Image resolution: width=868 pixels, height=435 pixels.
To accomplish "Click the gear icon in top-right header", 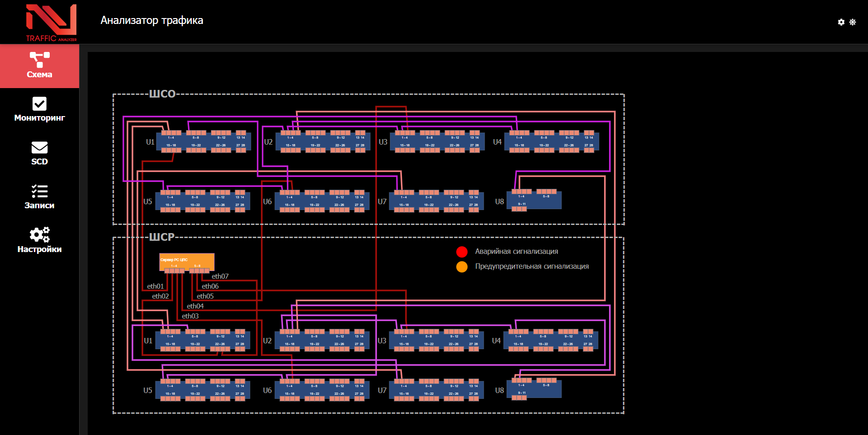I will tap(841, 22).
